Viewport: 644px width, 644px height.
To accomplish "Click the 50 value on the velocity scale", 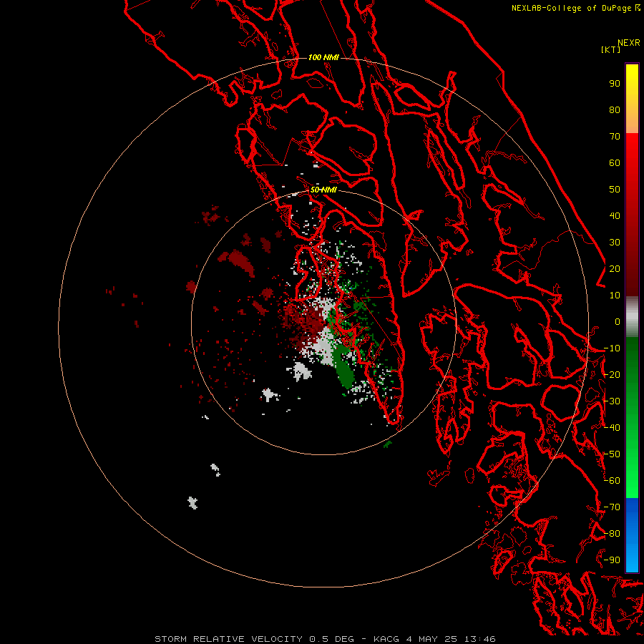I will (x=615, y=190).
